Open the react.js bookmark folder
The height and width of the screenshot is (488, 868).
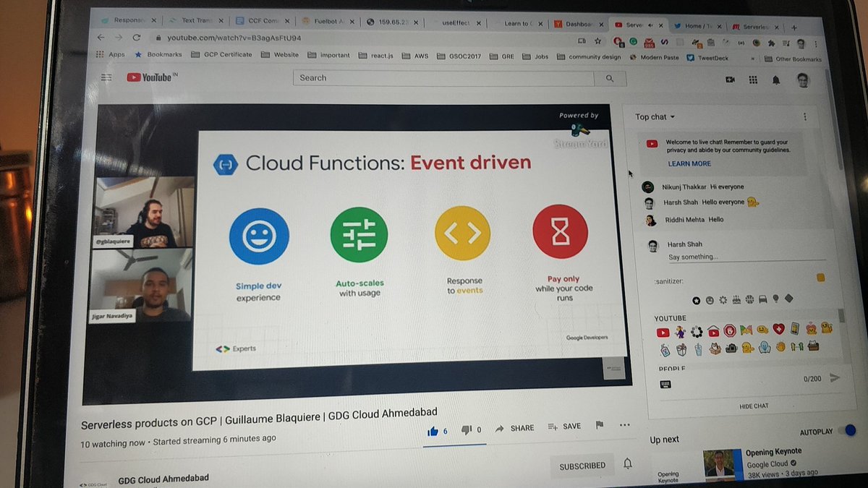click(376, 55)
